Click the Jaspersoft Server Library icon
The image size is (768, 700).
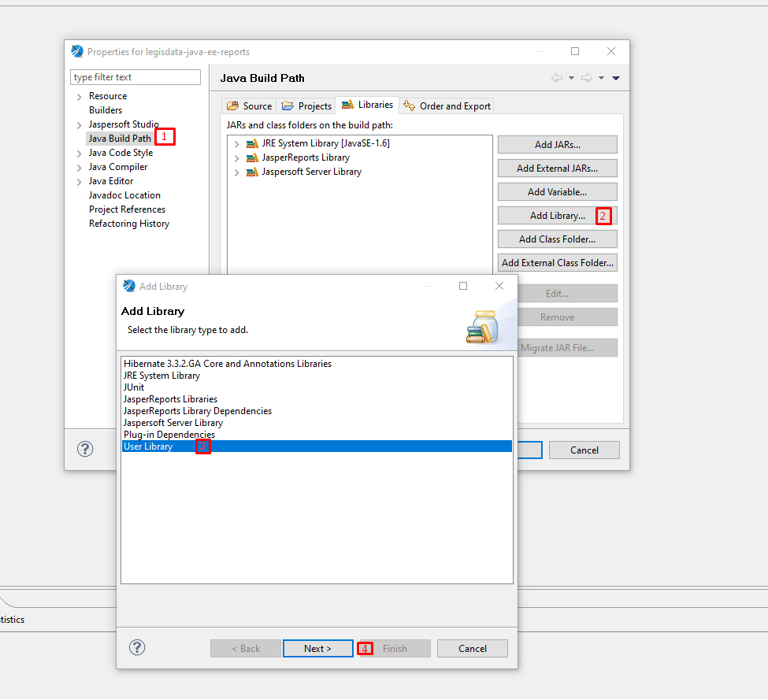[252, 172]
